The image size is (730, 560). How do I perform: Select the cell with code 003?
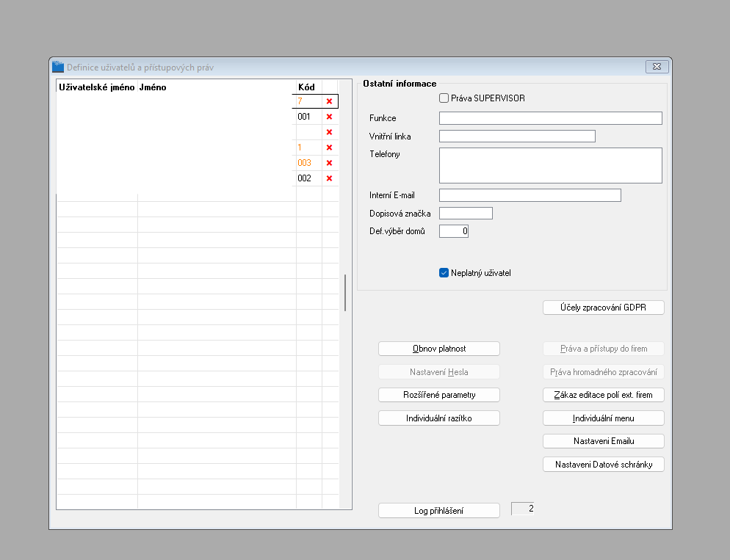[x=309, y=163]
